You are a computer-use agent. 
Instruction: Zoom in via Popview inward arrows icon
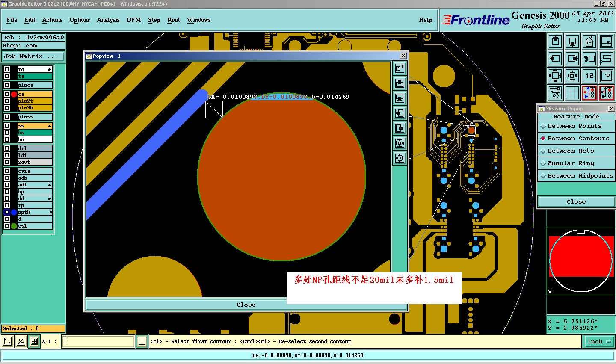point(400,143)
